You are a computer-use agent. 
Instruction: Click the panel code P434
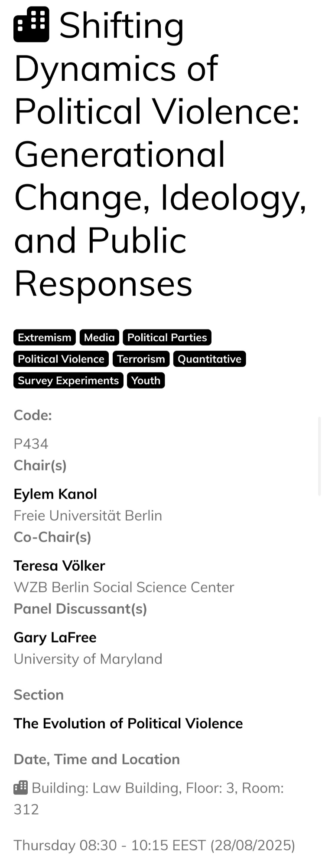click(x=31, y=444)
